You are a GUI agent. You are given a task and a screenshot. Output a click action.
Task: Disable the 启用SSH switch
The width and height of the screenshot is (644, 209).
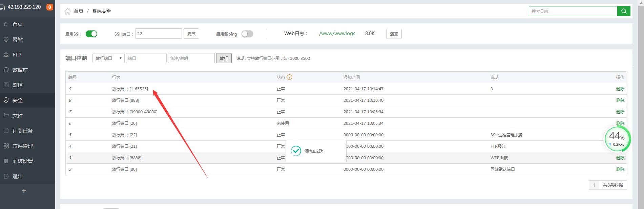tap(91, 34)
